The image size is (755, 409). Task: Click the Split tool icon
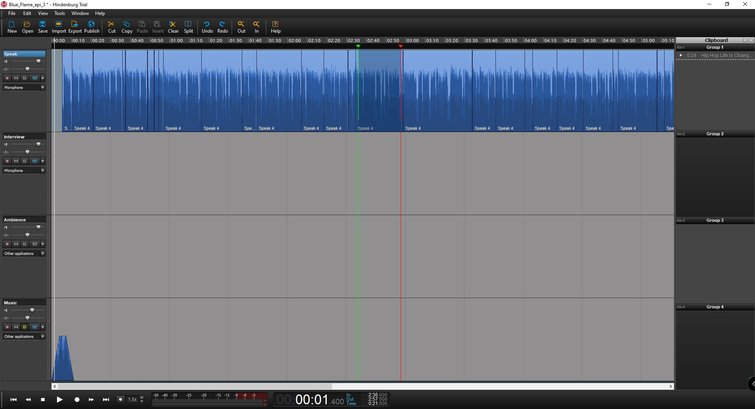(x=188, y=25)
